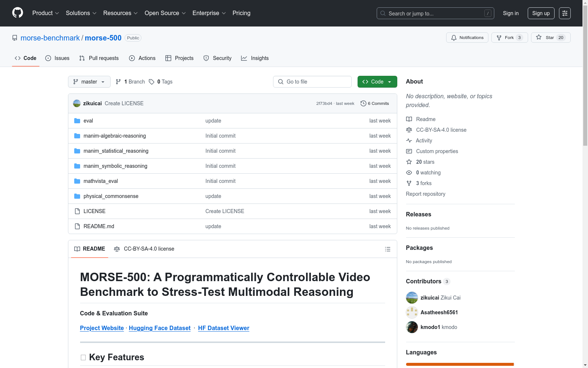Expand the Product menu
The width and height of the screenshot is (588, 368).
[x=46, y=13]
